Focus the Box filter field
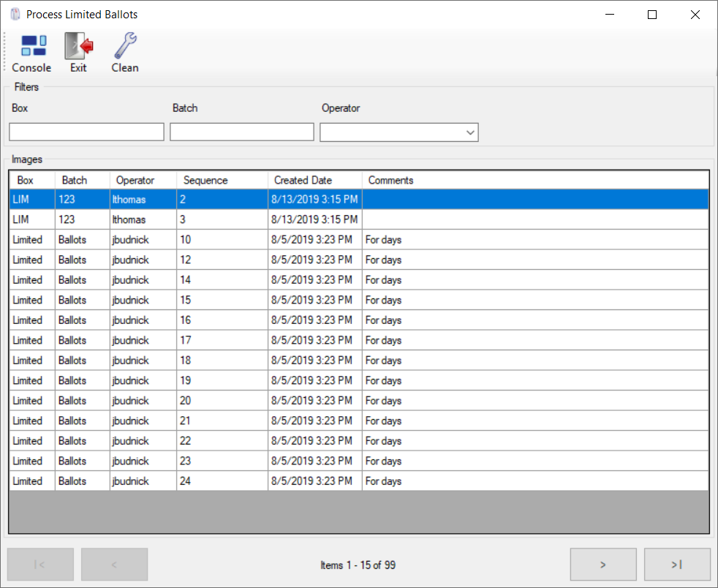 pyautogui.click(x=86, y=132)
